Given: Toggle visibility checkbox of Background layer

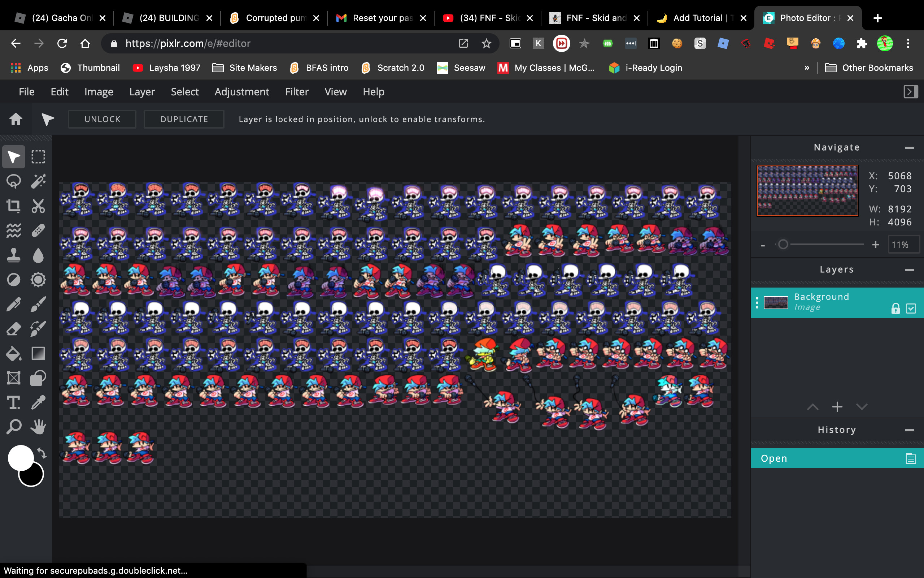Looking at the screenshot, I should click(911, 309).
